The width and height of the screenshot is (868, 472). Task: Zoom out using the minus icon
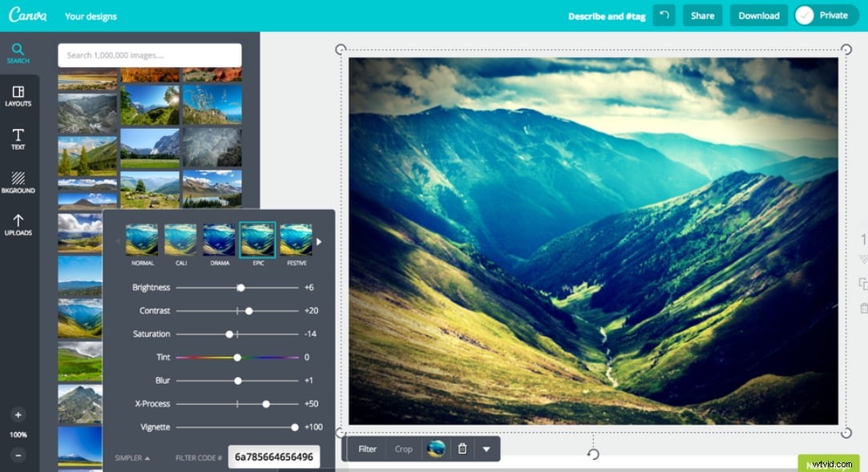18,454
